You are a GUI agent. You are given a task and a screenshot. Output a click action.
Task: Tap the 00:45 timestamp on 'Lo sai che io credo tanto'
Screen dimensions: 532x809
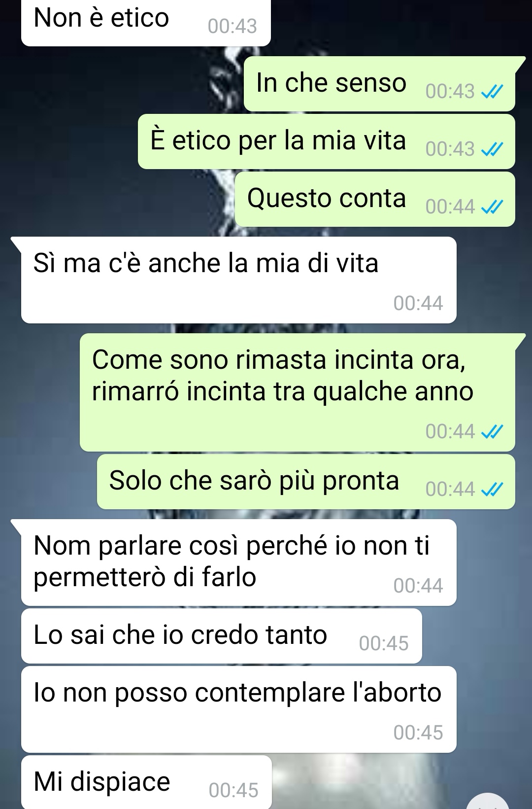[384, 644]
